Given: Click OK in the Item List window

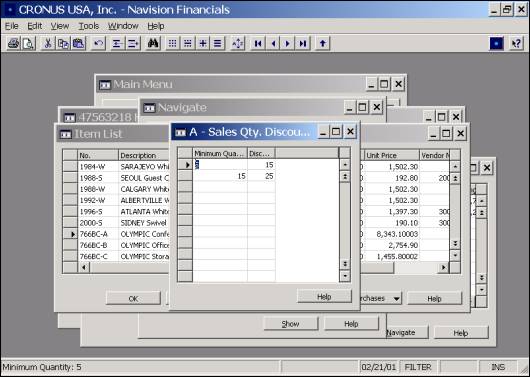Looking at the screenshot, I should [133, 299].
